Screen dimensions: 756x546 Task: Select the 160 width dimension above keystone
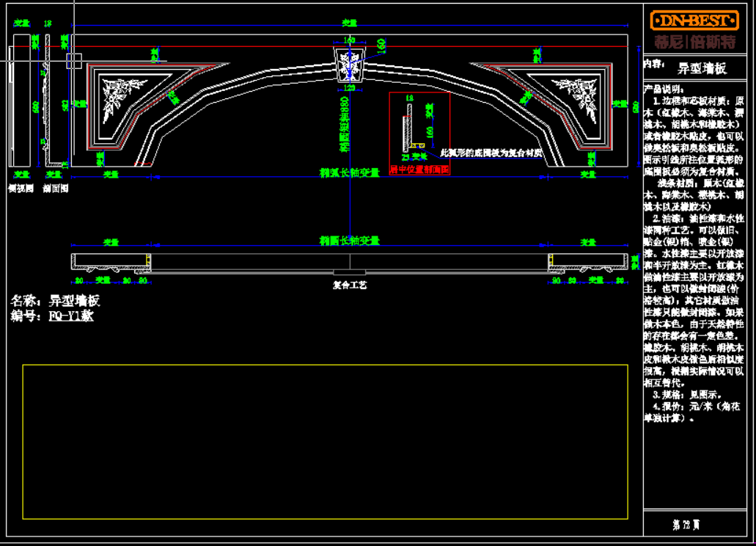coord(349,40)
